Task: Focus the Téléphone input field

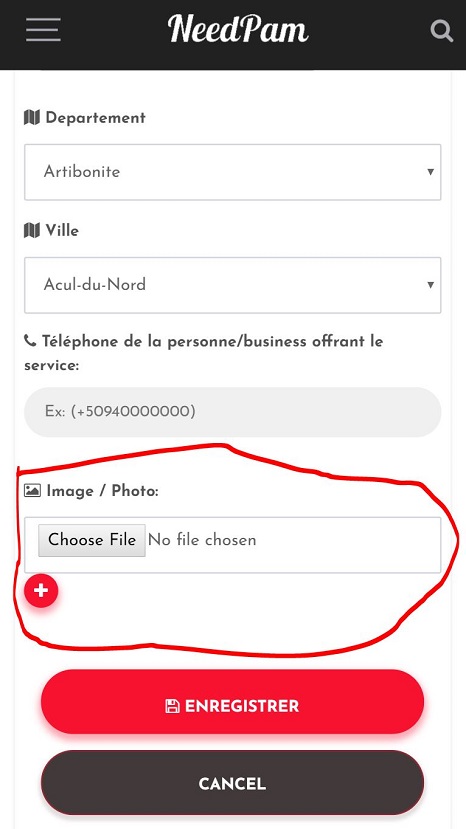Action: 233,412
